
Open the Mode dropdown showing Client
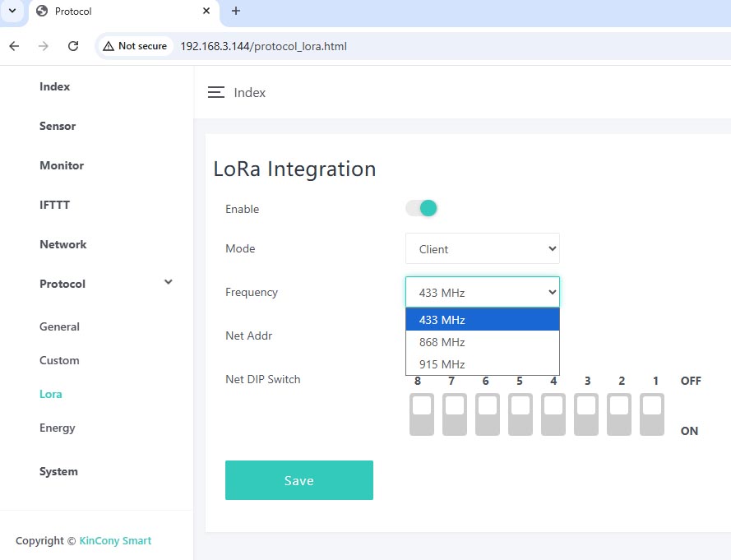coord(482,248)
